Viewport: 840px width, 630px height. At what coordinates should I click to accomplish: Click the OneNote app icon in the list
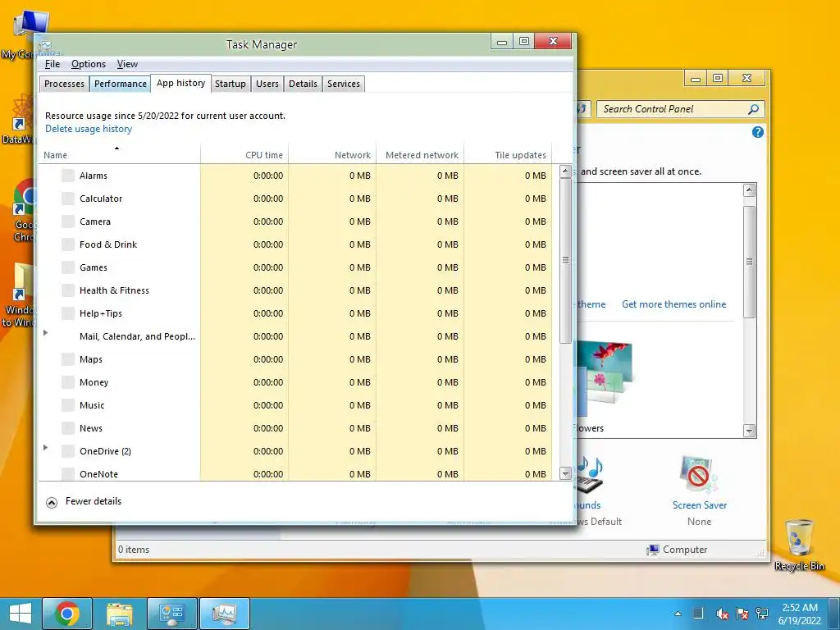68,474
